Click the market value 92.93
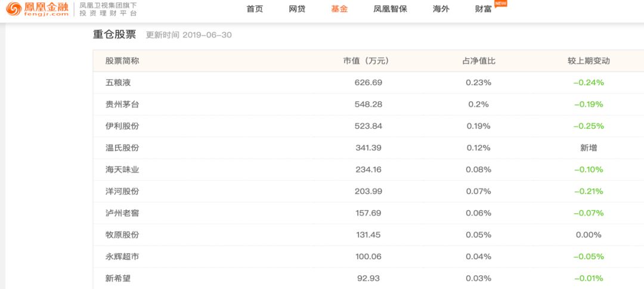This screenshot has height=289, width=644. coord(369,278)
